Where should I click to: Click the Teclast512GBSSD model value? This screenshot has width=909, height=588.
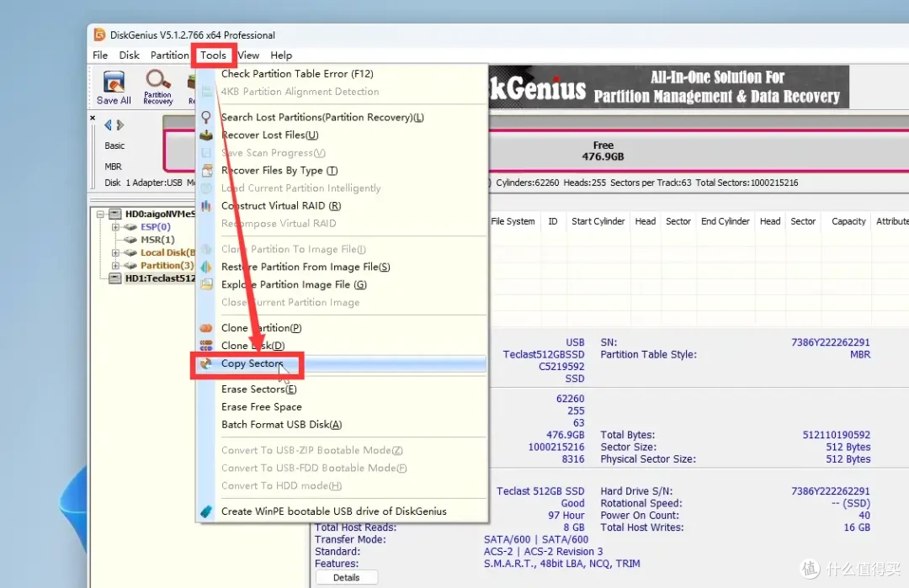pyautogui.click(x=543, y=354)
